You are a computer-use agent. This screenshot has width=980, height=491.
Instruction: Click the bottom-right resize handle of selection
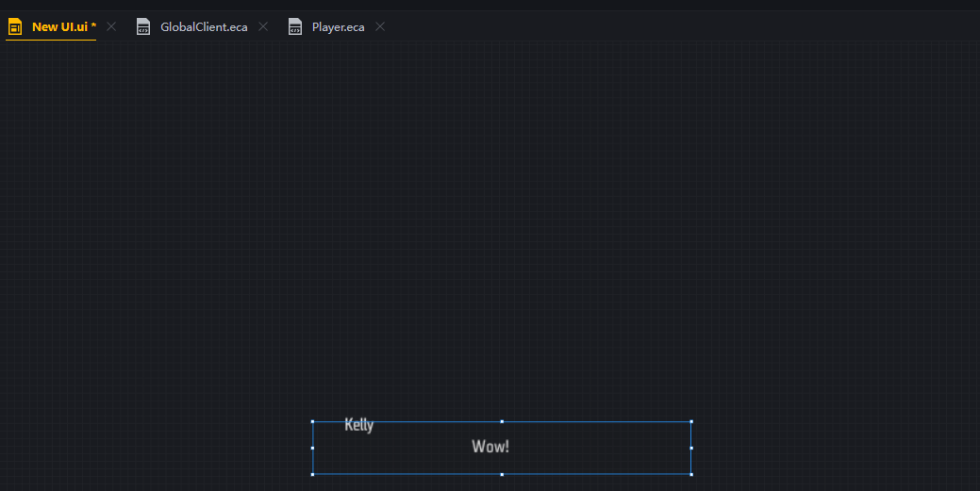(x=691, y=474)
